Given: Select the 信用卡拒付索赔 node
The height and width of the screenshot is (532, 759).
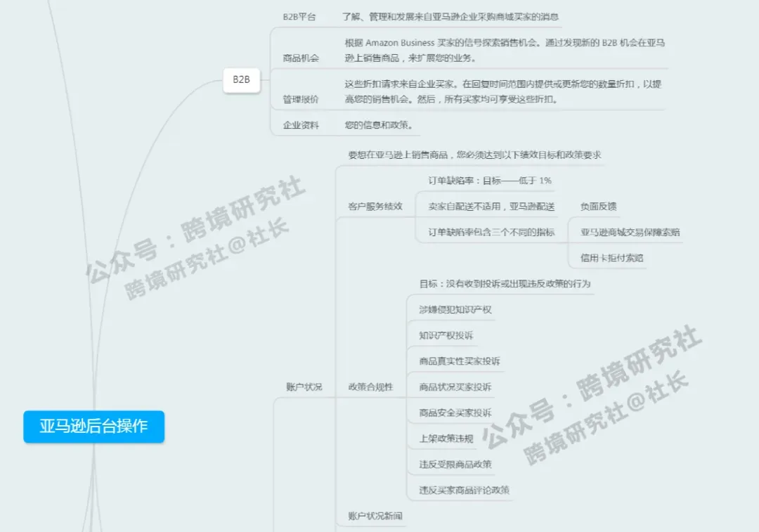Looking at the screenshot, I should pos(611,258).
